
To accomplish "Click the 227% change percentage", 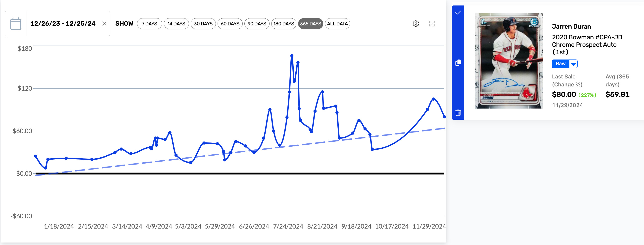I will 587,95.
